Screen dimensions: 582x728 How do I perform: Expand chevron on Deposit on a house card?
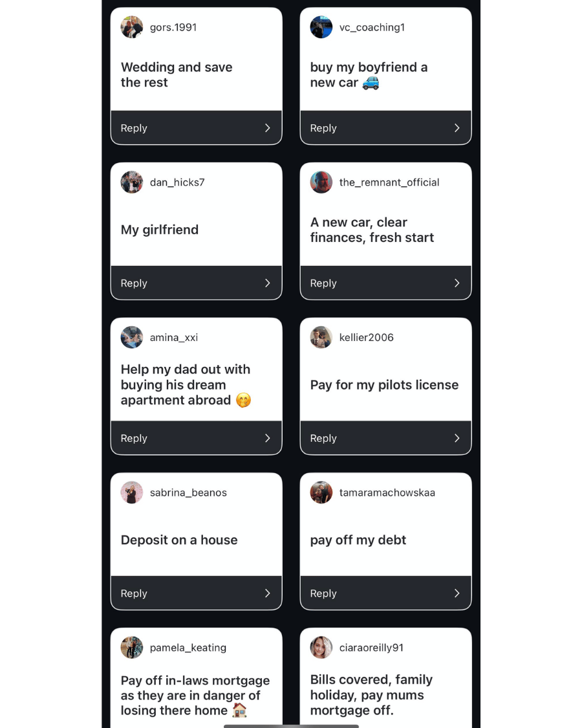tap(268, 593)
